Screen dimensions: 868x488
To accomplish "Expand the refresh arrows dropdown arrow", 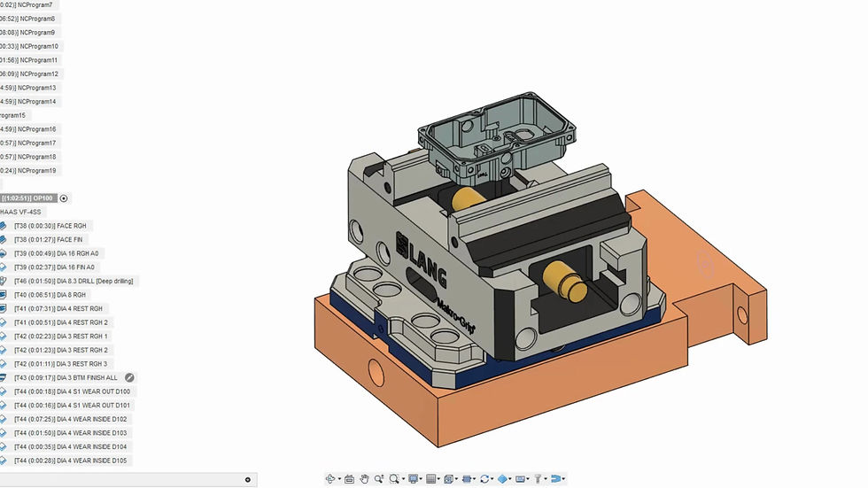I will (492, 479).
